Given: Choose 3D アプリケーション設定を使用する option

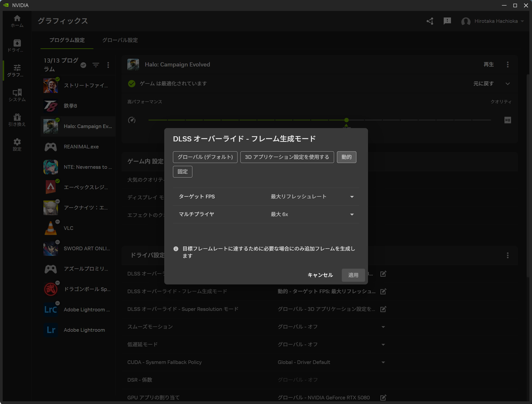Looking at the screenshot, I should [x=287, y=157].
